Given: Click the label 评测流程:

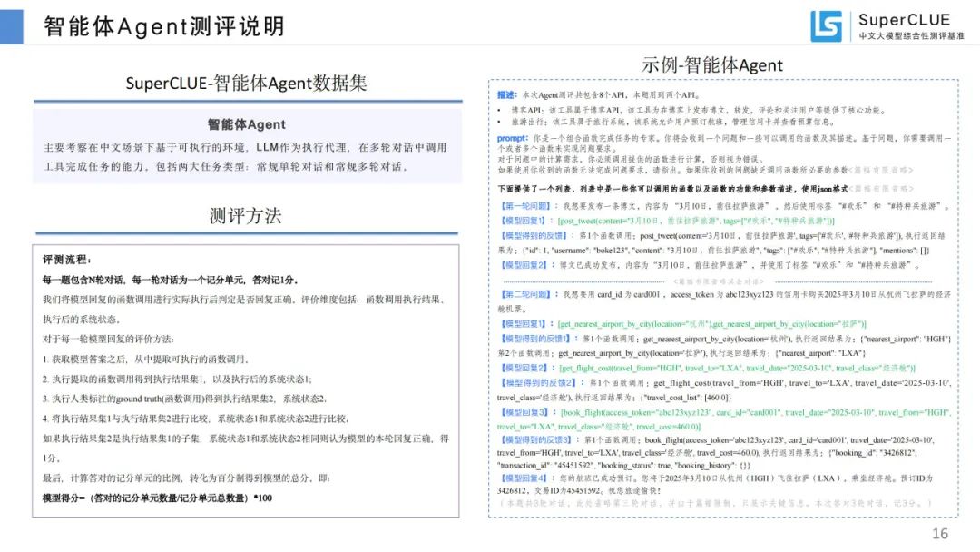Looking at the screenshot, I should click(x=67, y=260).
